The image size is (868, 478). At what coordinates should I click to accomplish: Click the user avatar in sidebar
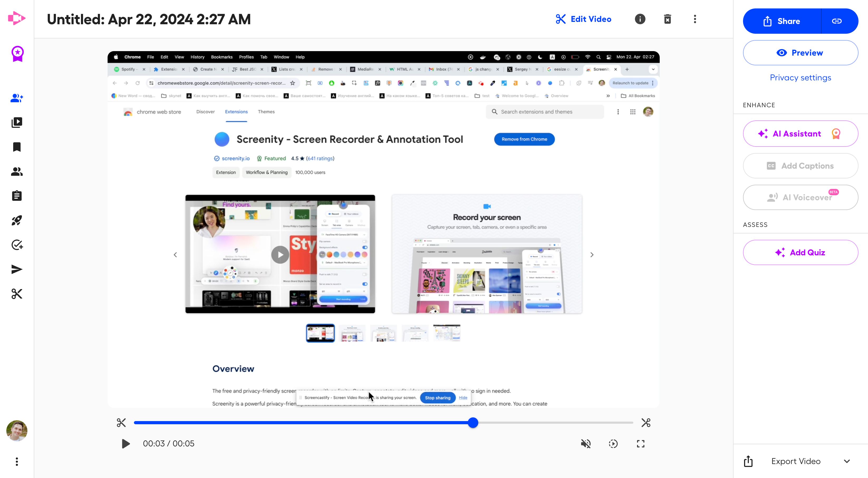[17, 431]
